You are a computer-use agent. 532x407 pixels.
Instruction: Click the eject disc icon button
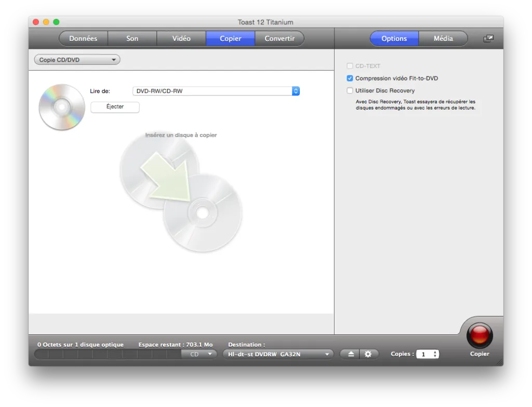[x=351, y=354]
